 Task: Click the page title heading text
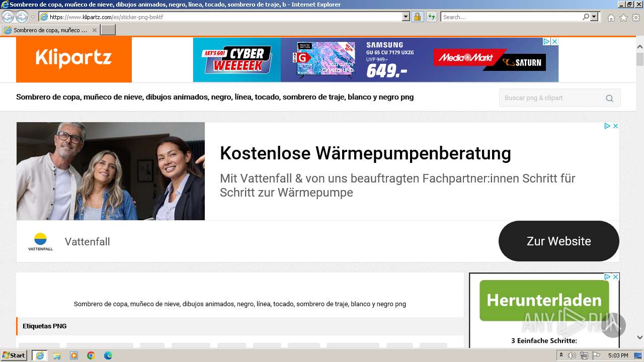tap(215, 97)
